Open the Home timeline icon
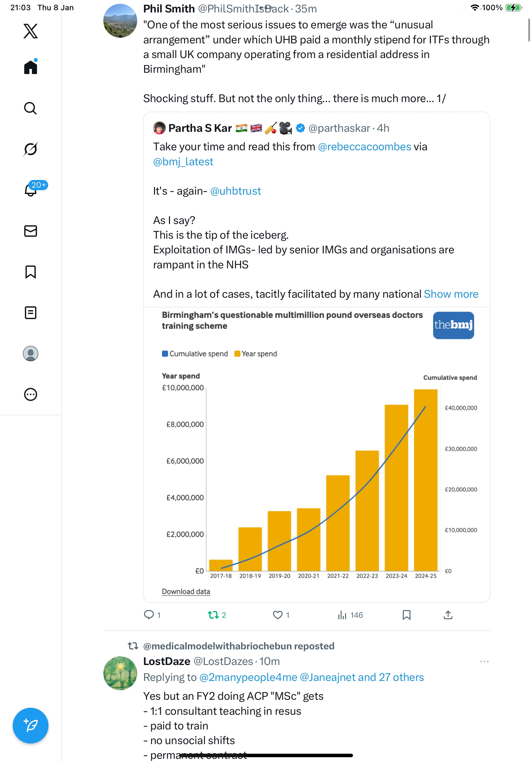Screen dimensions: 532x762 coord(31,67)
